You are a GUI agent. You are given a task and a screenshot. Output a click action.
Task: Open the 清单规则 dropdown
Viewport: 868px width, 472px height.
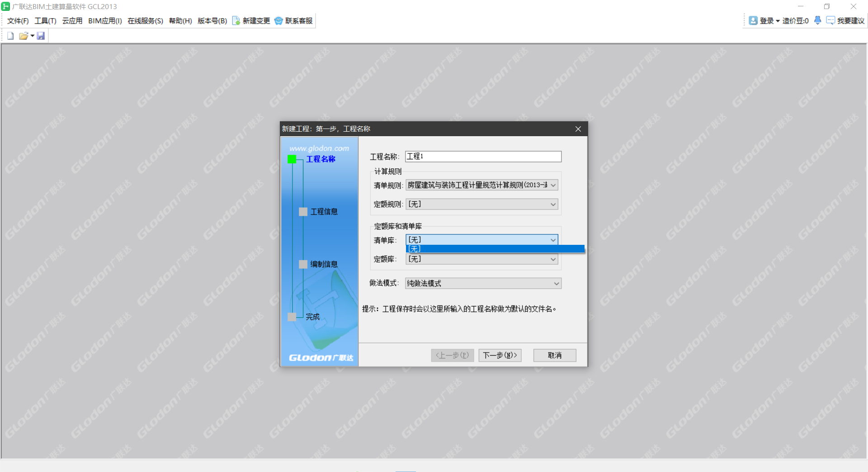point(482,185)
